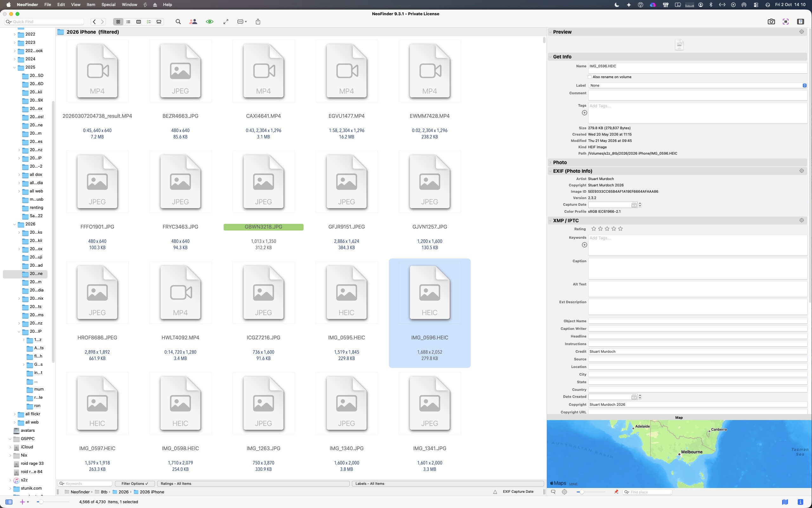The image size is (812, 508).
Task: Toggle the green eye QuickLook icon
Action: tap(210, 22)
